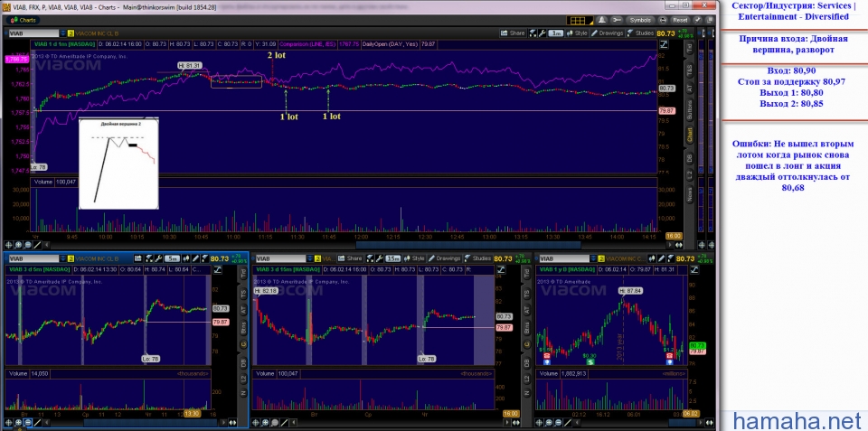
Task: Click the wrench settings icon on the 15m chart
Action: click(x=379, y=258)
